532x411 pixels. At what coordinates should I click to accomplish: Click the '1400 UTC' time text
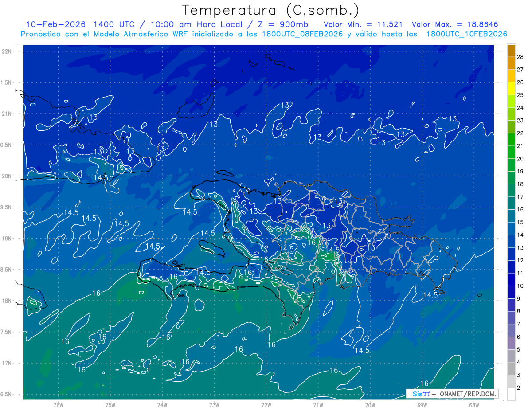tap(113, 24)
